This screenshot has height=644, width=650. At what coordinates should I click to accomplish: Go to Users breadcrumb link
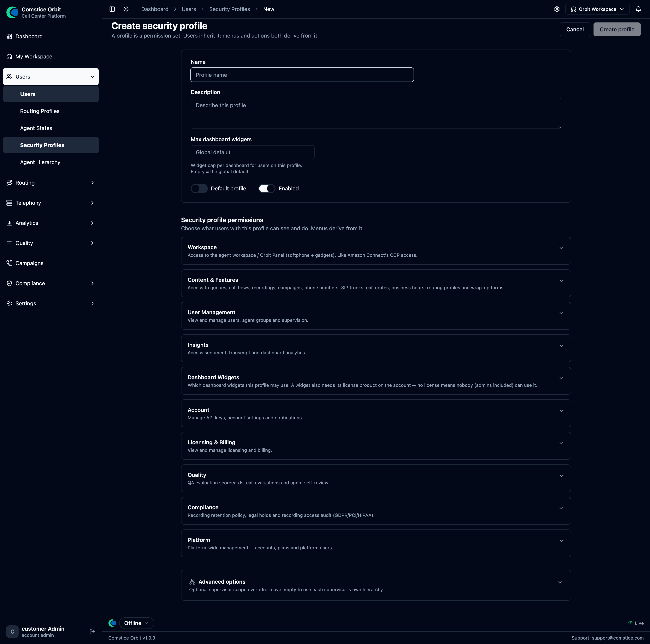(x=189, y=9)
